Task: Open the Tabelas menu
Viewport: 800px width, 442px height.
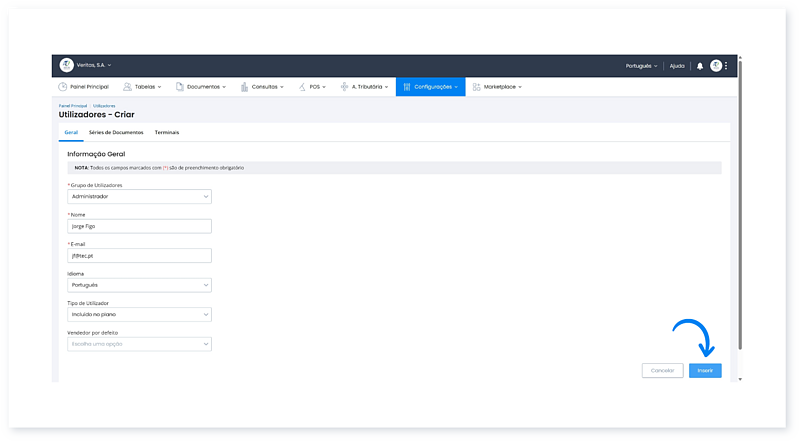Action: point(142,87)
